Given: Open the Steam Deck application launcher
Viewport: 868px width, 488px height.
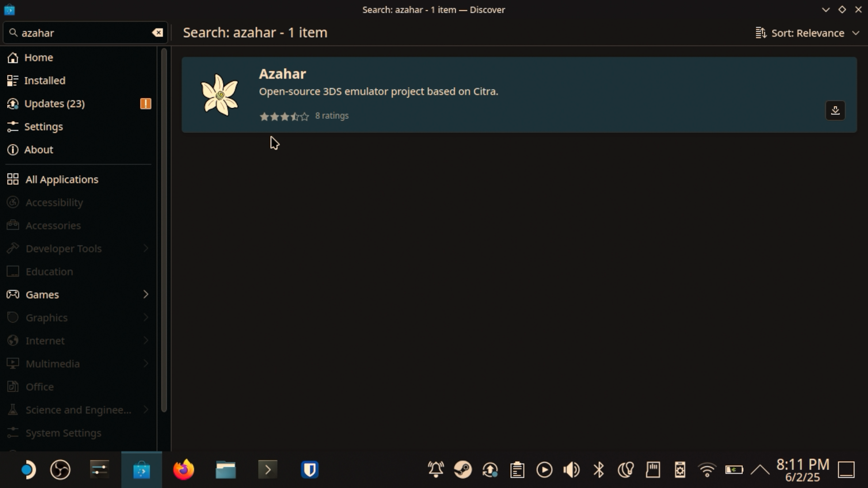Looking at the screenshot, I should 28,470.
